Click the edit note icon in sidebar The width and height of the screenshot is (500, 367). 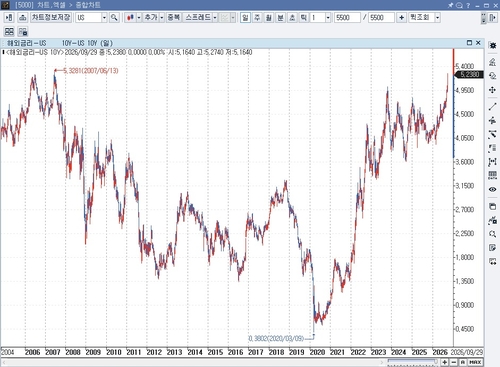pyautogui.click(x=492, y=248)
